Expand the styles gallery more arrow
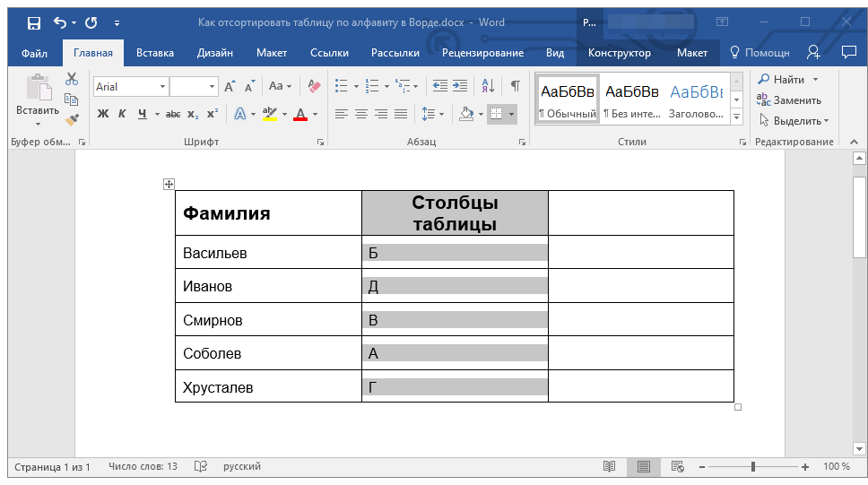 tap(737, 117)
